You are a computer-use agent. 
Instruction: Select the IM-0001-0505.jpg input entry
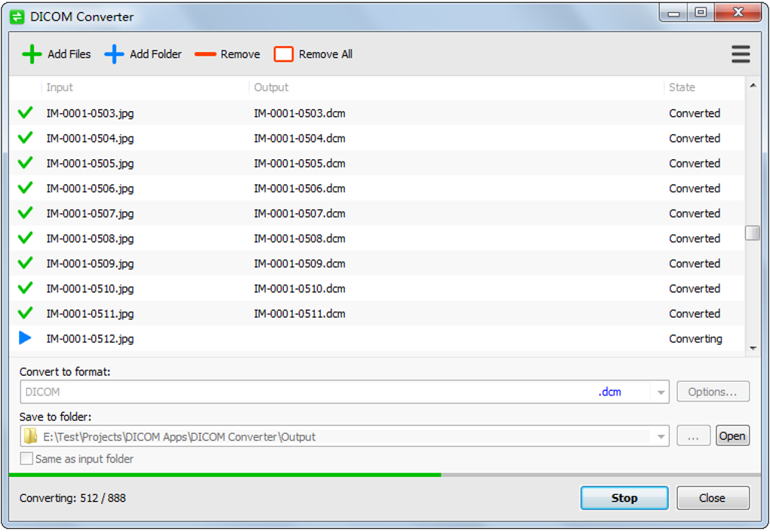pos(90,164)
